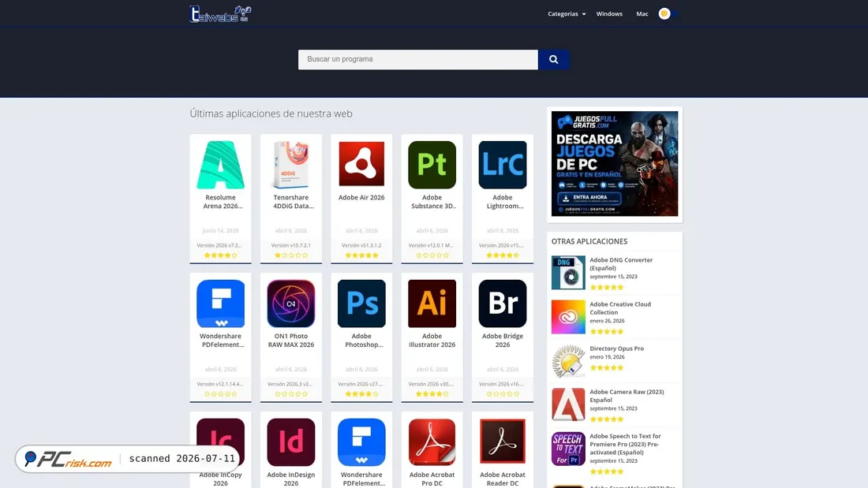Screen dimensions: 868x488
Task: Open the Adobe Camera Raw (2023) Español link
Action: pos(627,396)
